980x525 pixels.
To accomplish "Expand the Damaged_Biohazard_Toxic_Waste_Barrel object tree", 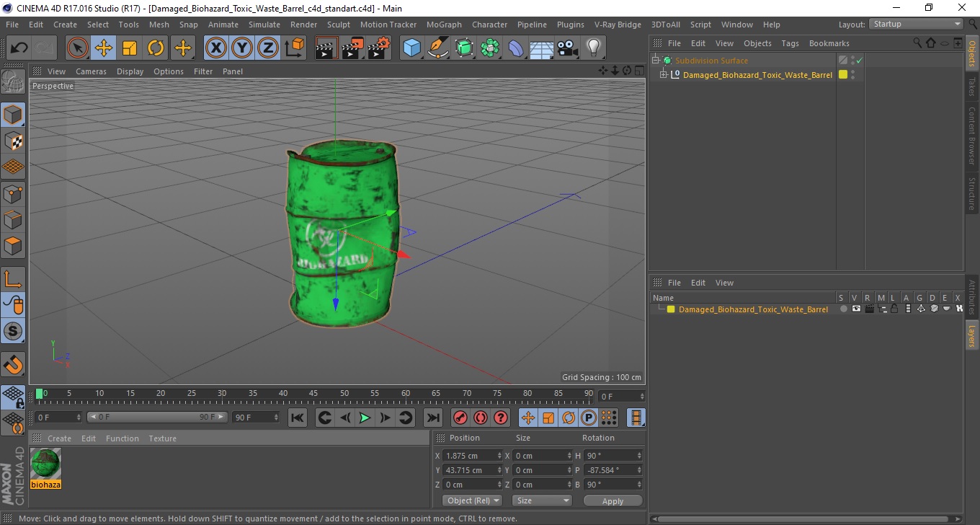I will point(664,74).
